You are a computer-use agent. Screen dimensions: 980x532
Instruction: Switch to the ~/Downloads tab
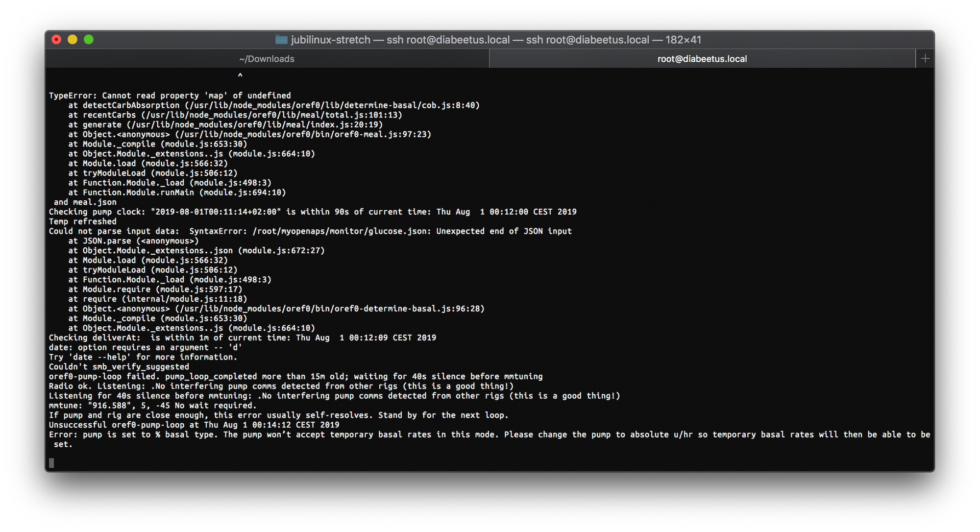click(267, 59)
